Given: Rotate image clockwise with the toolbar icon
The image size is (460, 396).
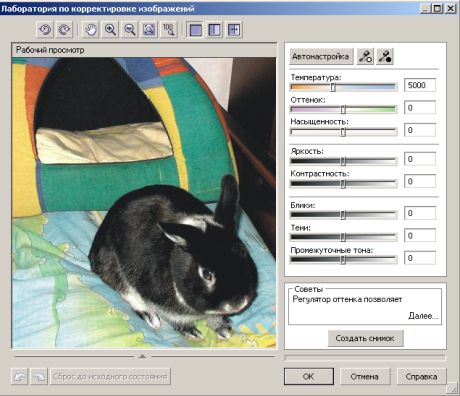Looking at the screenshot, I should click(x=64, y=30).
